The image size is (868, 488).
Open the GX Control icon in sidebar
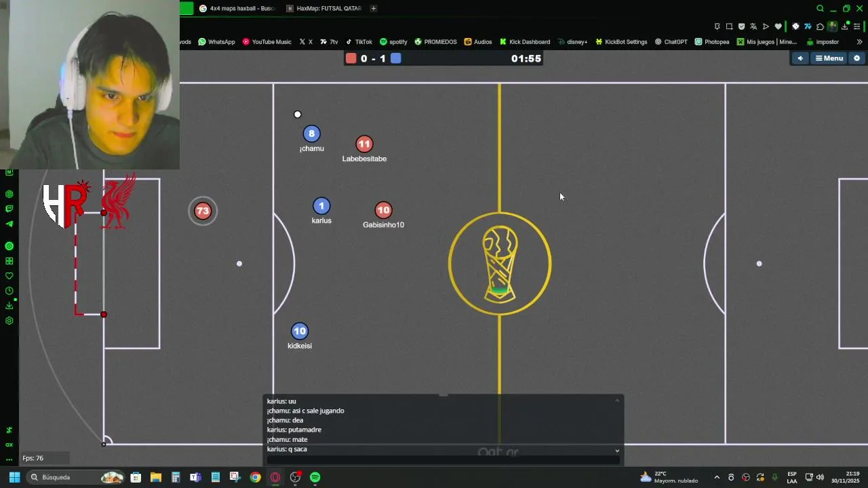9,445
